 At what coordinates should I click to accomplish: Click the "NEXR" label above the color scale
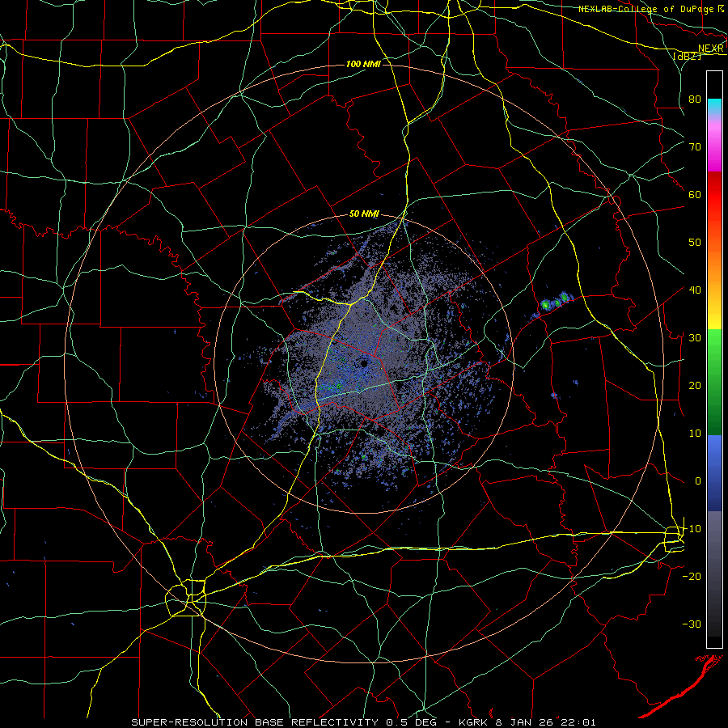pos(711,49)
